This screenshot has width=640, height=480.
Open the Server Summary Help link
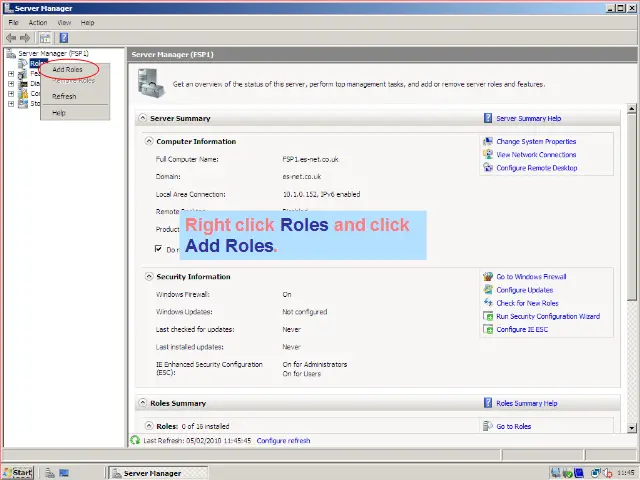(x=529, y=118)
